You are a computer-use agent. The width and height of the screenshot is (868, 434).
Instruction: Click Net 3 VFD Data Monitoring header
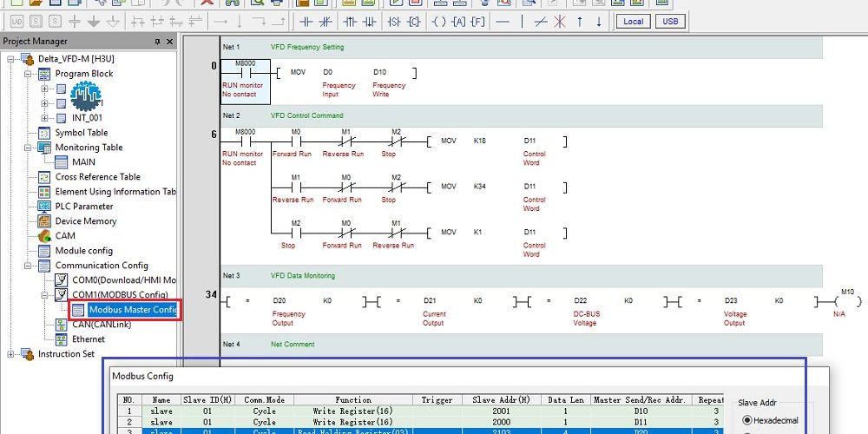(x=522, y=276)
